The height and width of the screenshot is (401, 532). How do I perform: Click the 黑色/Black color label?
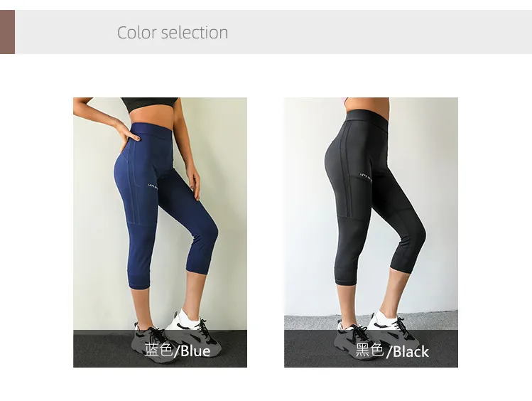point(392,351)
